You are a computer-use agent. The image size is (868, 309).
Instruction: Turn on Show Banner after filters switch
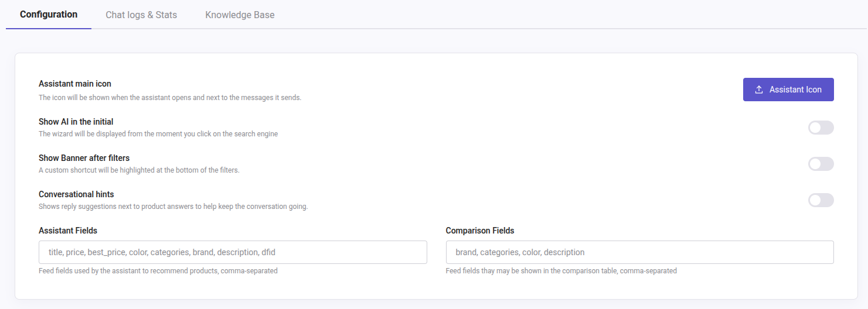pos(821,164)
